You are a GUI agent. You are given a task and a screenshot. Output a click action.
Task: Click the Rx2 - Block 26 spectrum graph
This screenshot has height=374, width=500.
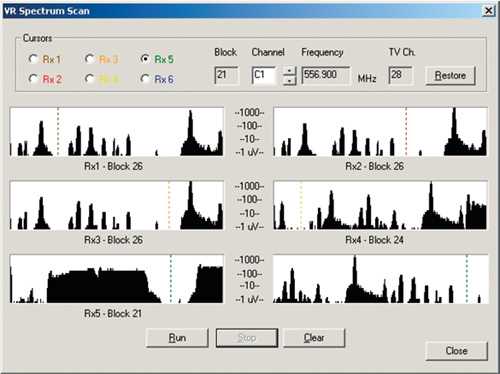click(380, 132)
